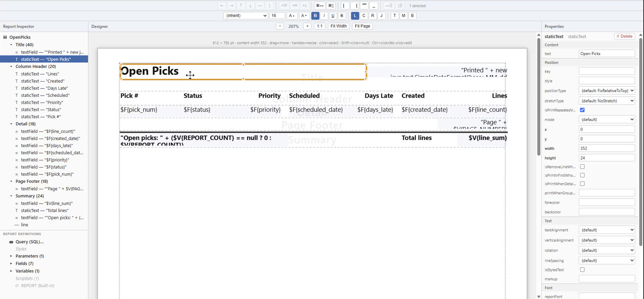Set horizontal alignment to justified (J)

coord(382,16)
